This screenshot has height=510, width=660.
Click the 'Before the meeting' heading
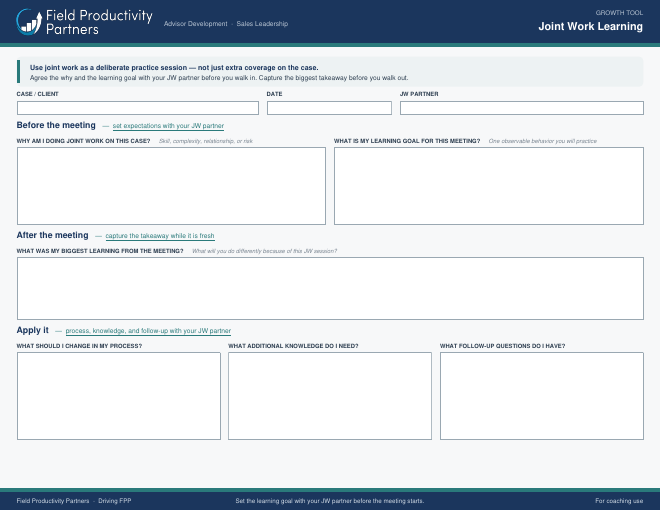(x=56, y=125)
